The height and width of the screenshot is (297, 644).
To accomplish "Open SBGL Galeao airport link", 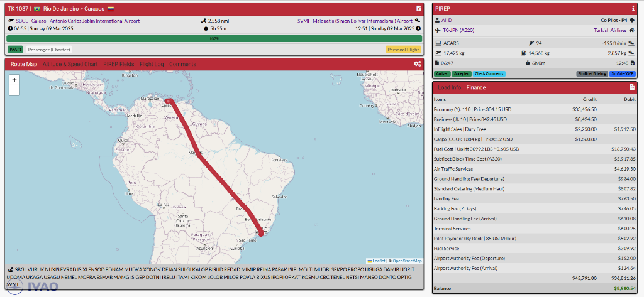I will (77, 21).
